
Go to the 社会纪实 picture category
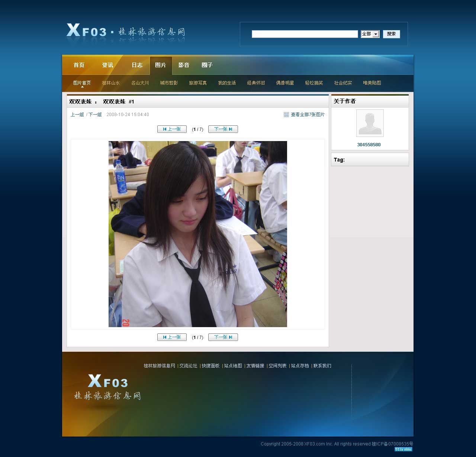343,83
